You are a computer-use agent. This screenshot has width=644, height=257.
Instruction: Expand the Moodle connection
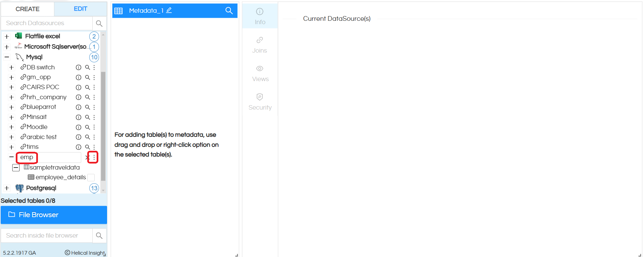[11, 127]
